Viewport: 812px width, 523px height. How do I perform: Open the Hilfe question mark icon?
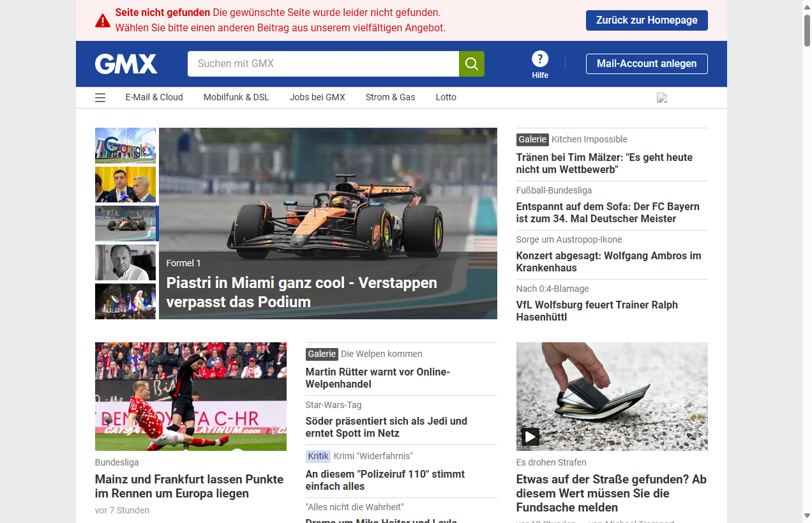(x=540, y=59)
